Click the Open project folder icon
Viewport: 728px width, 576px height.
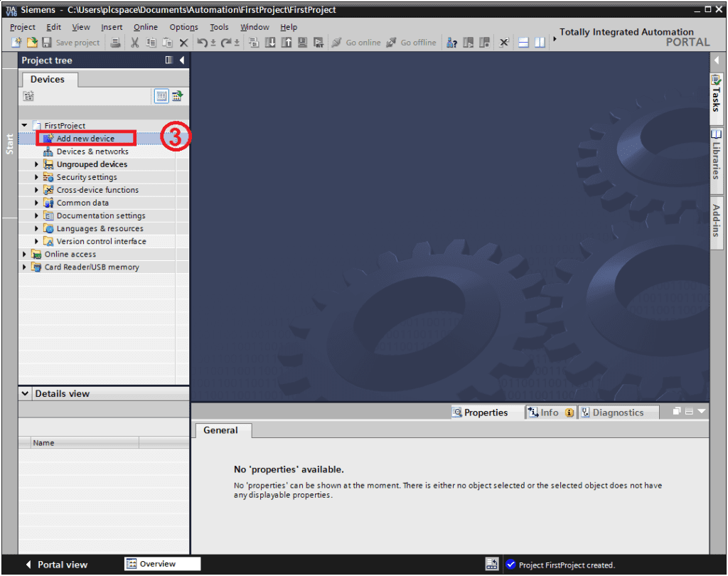coord(31,43)
